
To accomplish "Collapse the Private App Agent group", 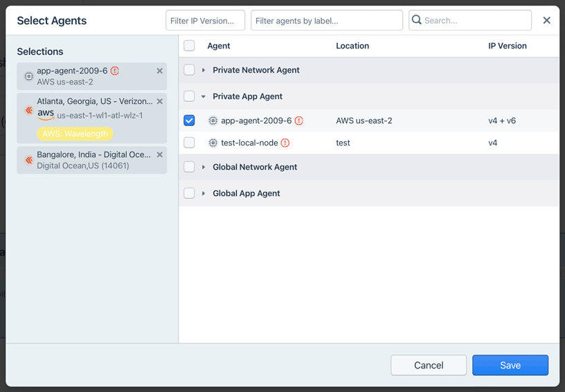I will point(204,96).
